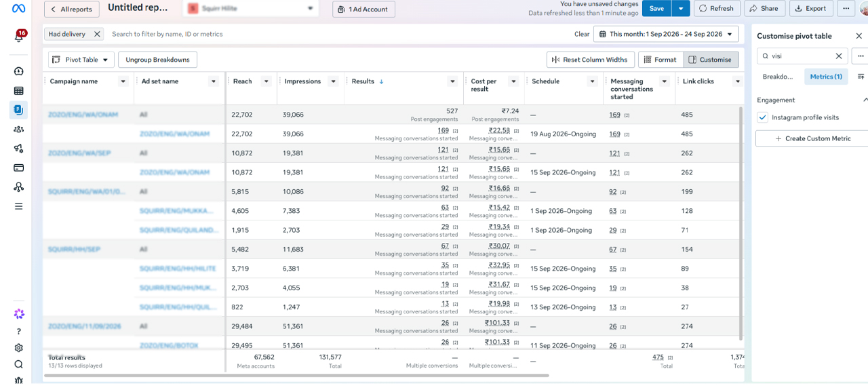Open Link clicks column menu arrow

coord(737,81)
